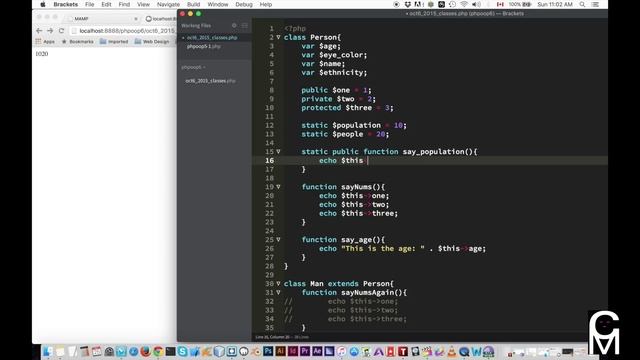Click the battery 100% indicator
This screenshot has height=360, width=640.
pos(520,4)
